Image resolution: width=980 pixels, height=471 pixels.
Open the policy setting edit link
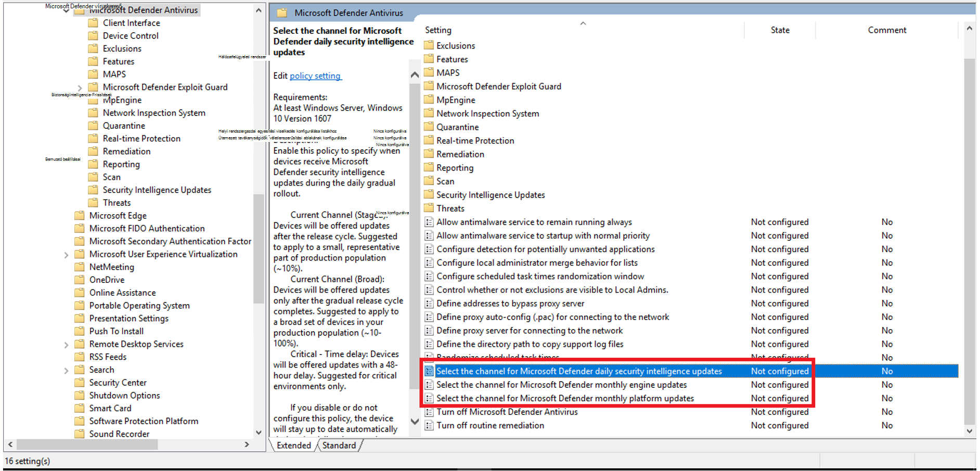click(315, 76)
